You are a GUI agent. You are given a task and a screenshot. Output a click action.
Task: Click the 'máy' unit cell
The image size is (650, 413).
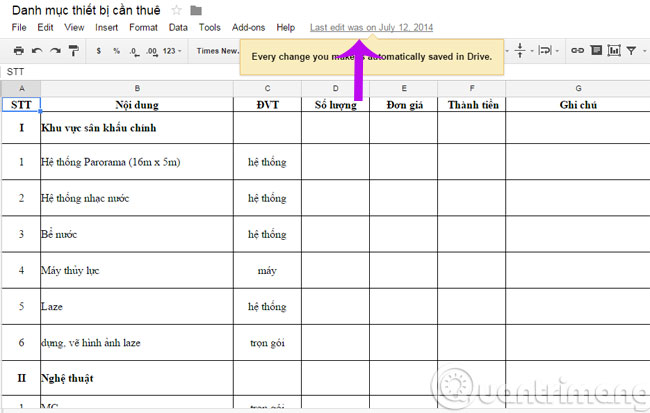tap(267, 270)
